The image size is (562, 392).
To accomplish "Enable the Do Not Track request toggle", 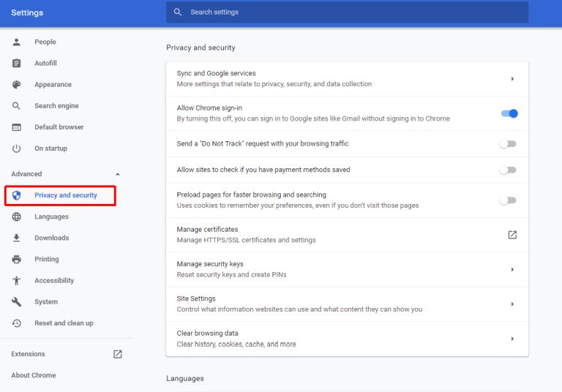I will pyautogui.click(x=508, y=144).
